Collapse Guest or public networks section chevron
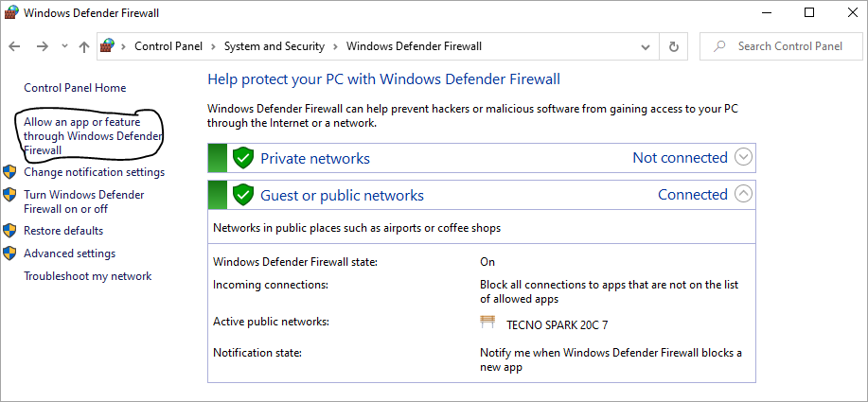Image resolution: width=868 pixels, height=402 pixels. [x=743, y=194]
